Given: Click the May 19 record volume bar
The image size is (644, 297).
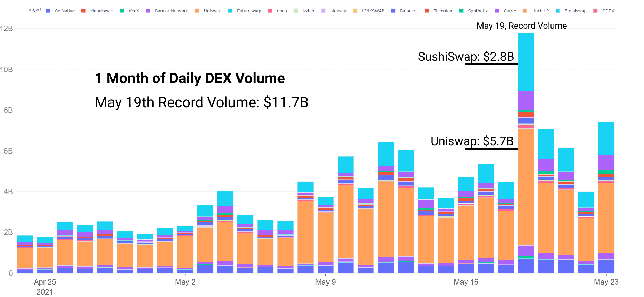Looking at the screenshot, I should click(x=526, y=153).
